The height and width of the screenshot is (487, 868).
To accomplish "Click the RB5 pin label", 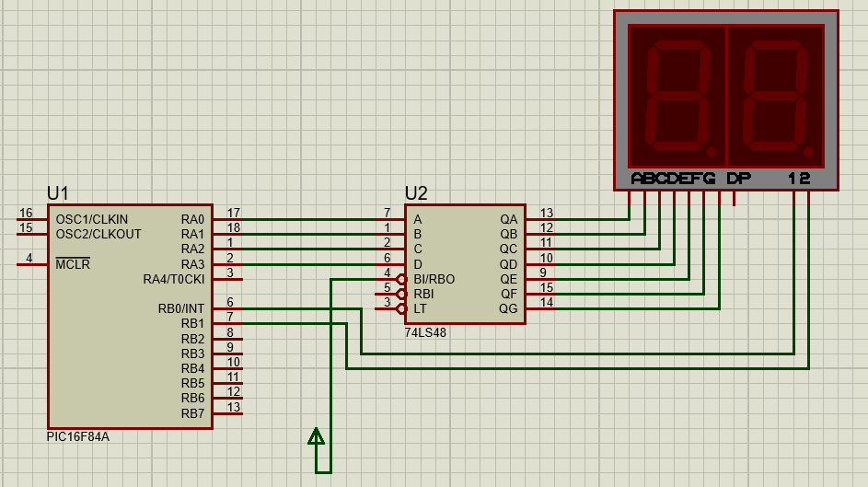I will (x=192, y=383).
